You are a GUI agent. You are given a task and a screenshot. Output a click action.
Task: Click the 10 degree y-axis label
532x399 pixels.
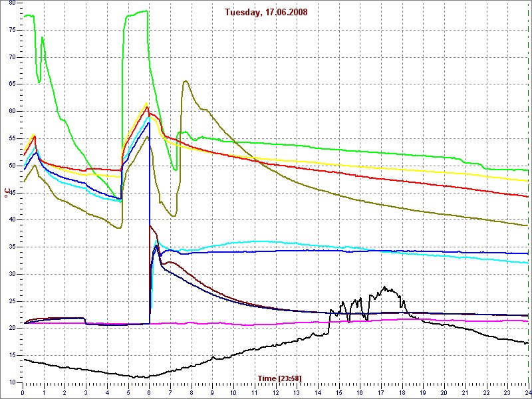pyautogui.click(x=12, y=382)
